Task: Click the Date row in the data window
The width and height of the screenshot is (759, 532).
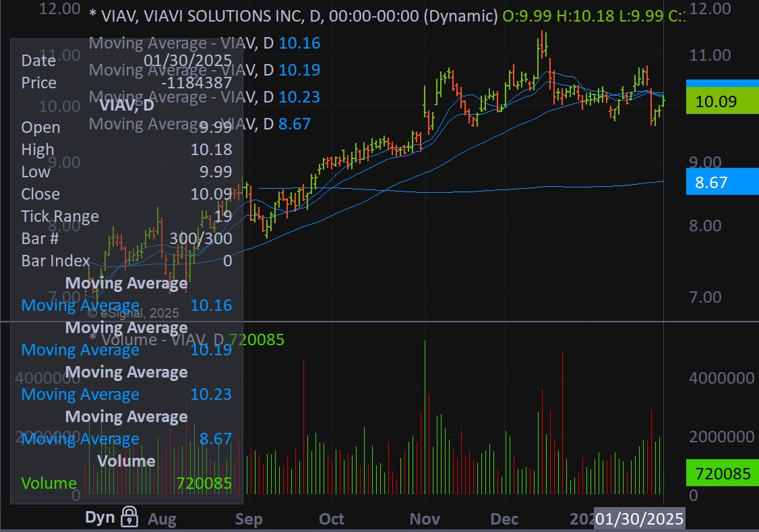Action: click(126, 61)
